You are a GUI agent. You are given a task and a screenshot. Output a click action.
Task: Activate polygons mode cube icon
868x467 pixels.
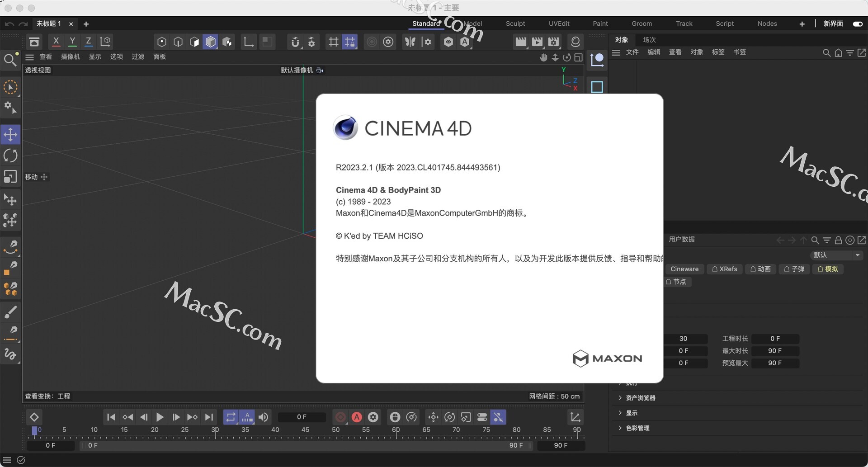(x=211, y=42)
